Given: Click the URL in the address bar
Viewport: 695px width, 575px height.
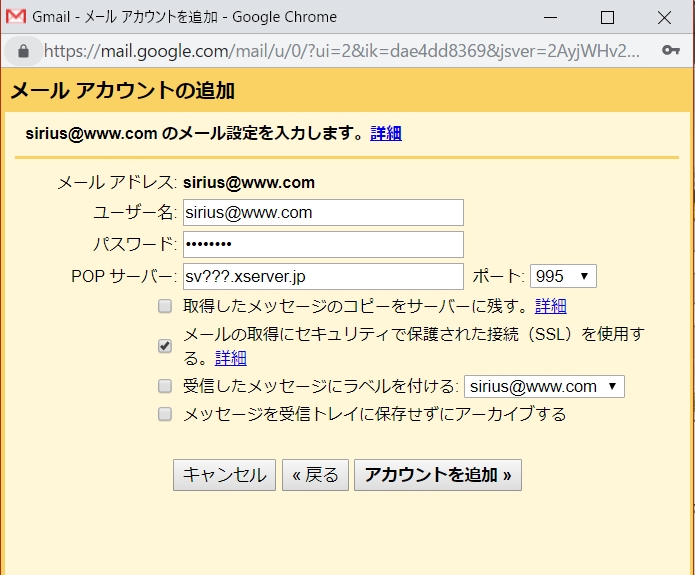Looking at the screenshot, I should [x=342, y=51].
